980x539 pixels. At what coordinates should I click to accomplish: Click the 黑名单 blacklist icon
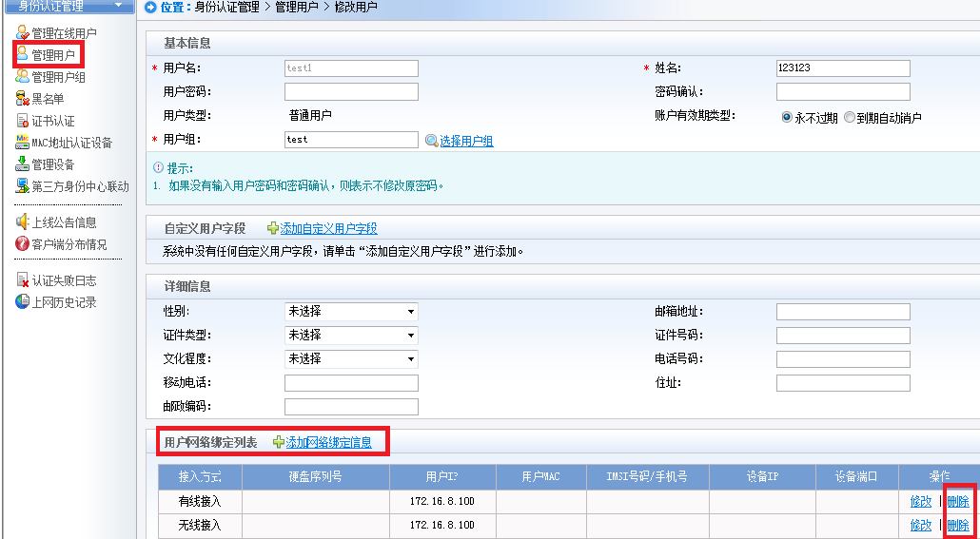[x=23, y=99]
